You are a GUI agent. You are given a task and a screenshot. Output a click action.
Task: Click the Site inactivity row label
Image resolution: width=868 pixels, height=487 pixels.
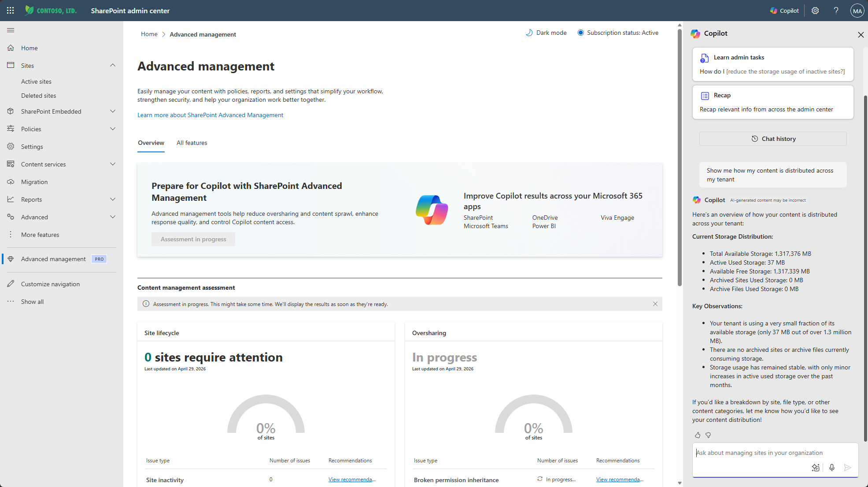pos(165,480)
